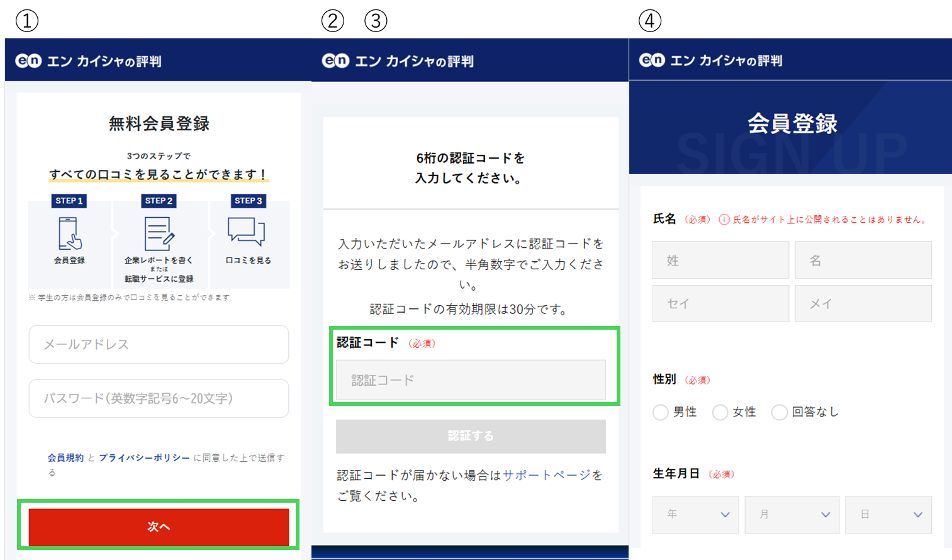Image resolution: width=952 pixels, height=560 pixels.
Task: Open the 年 birth year dropdown
Action: (x=695, y=515)
